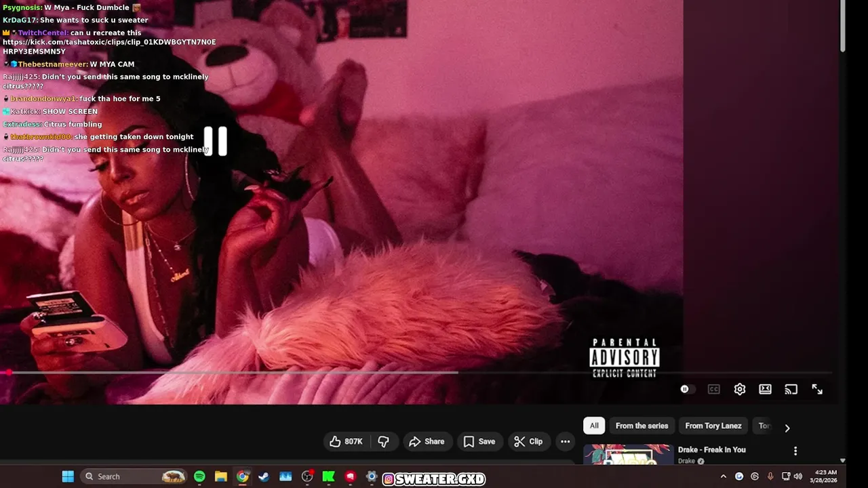Screen dimensions: 868x488
Task: Open the red app icon in the taskbar
Action: [x=350, y=476]
